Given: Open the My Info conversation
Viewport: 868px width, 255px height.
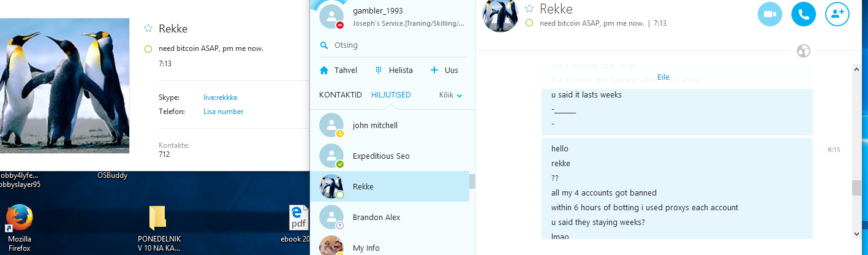Looking at the screenshot, I should tap(390, 245).
